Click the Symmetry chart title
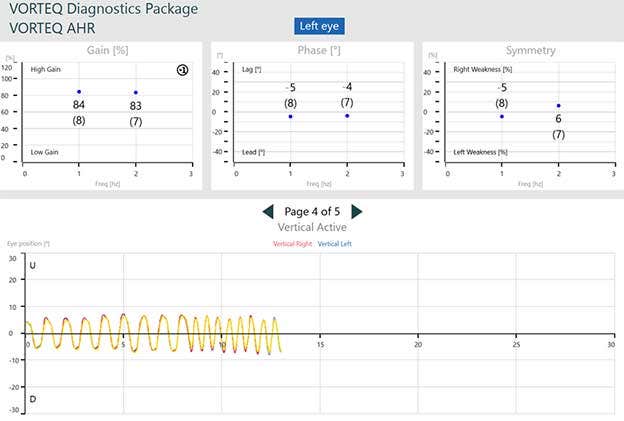The height and width of the screenshot is (421, 624). coord(530,51)
